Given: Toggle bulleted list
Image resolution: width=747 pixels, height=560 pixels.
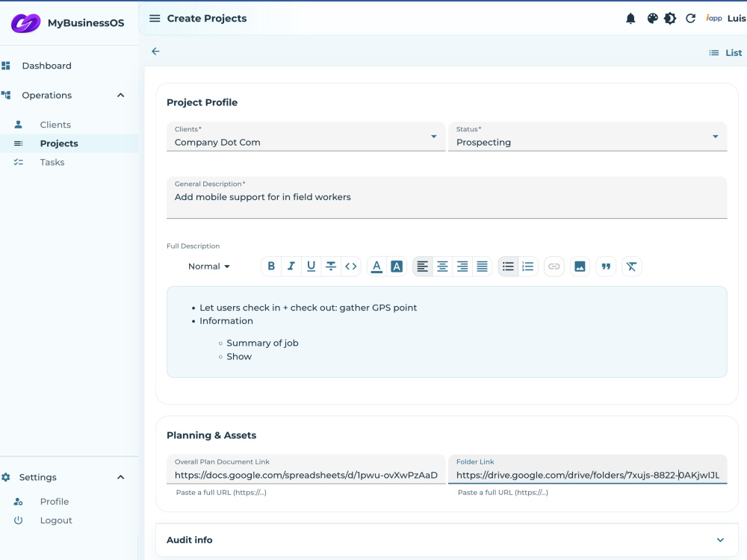Looking at the screenshot, I should [508, 267].
